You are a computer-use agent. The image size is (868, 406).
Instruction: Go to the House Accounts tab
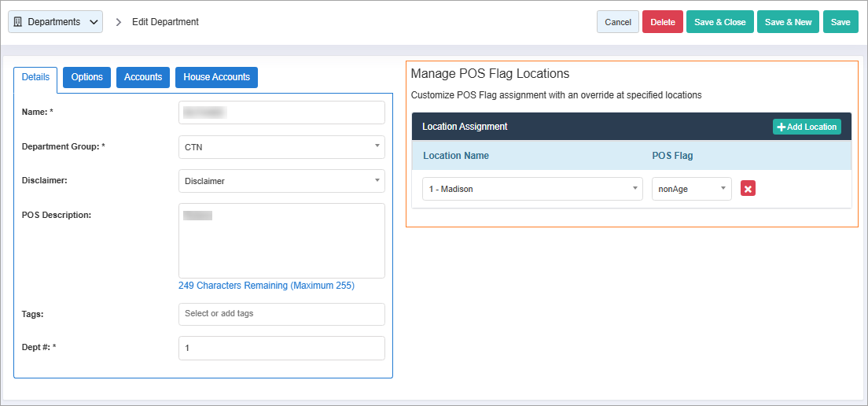(x=216, y=77)
